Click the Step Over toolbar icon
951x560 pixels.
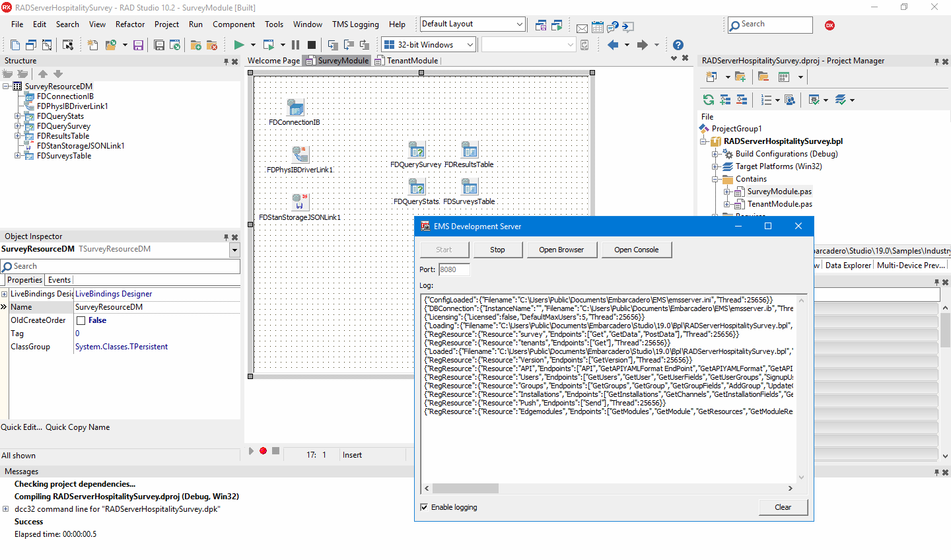click(349, 45)
